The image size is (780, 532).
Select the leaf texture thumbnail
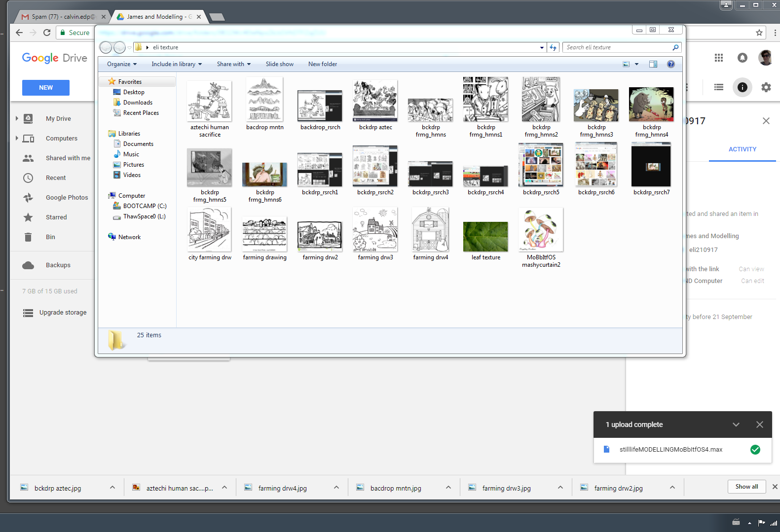pos(485,237)
